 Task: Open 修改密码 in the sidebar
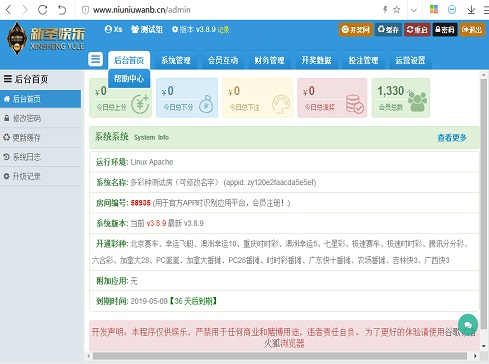pyautogui.click(x=40, y=118)
